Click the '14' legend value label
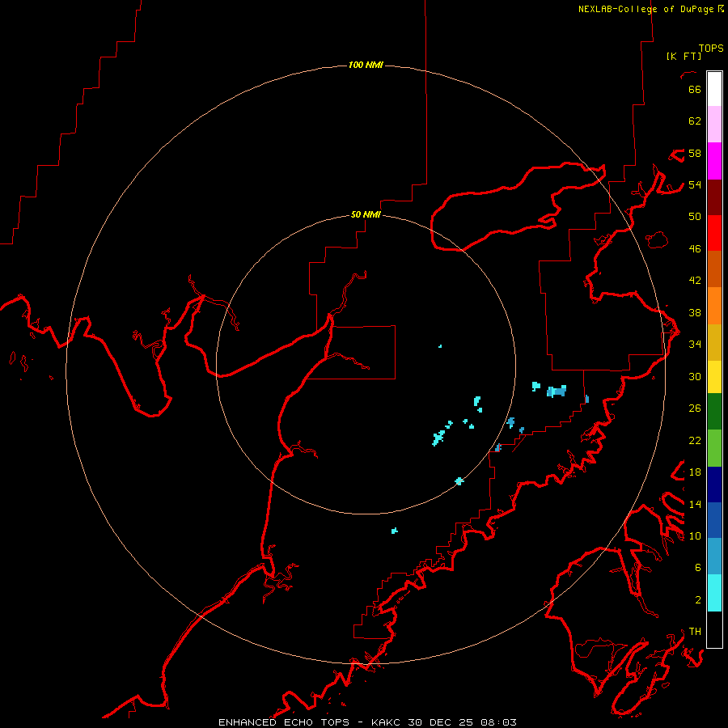 [x=695, y=504]
